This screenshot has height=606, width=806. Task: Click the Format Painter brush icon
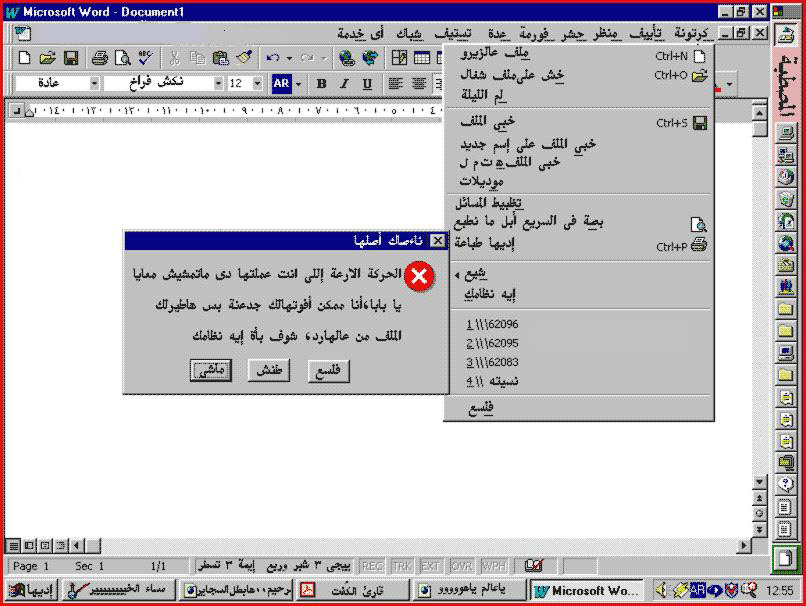coord(244,58)
